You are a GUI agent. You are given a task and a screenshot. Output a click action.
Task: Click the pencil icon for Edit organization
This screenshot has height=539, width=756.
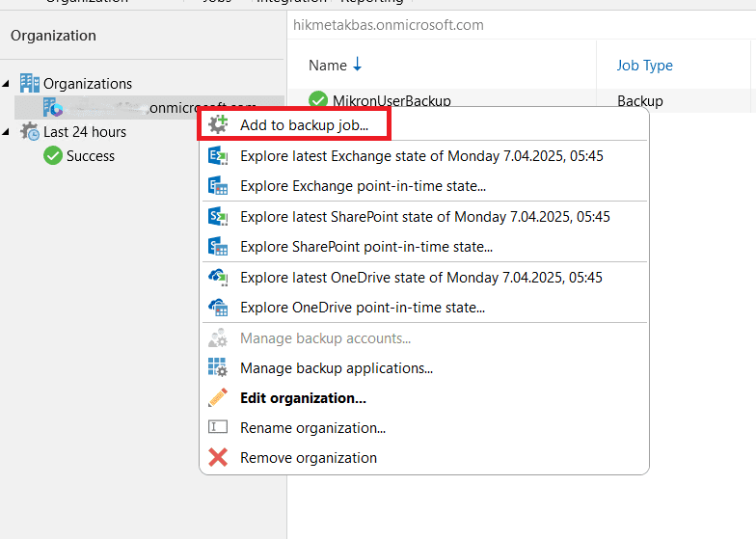[218, 397]
